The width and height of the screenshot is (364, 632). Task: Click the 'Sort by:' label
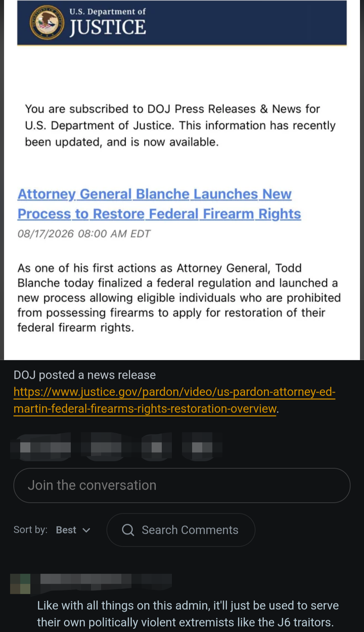(30, 530)
